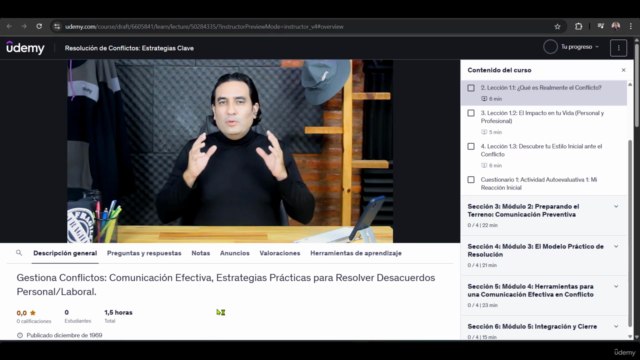Open site information icon in address bar
This screenshot has height=360, width=640.
[x=57, y=27]
